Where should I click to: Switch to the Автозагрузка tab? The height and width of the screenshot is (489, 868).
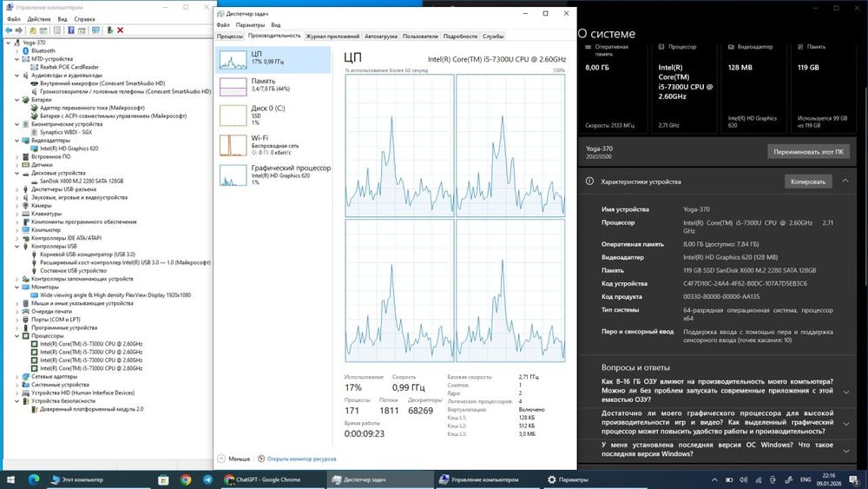[381, 36]
